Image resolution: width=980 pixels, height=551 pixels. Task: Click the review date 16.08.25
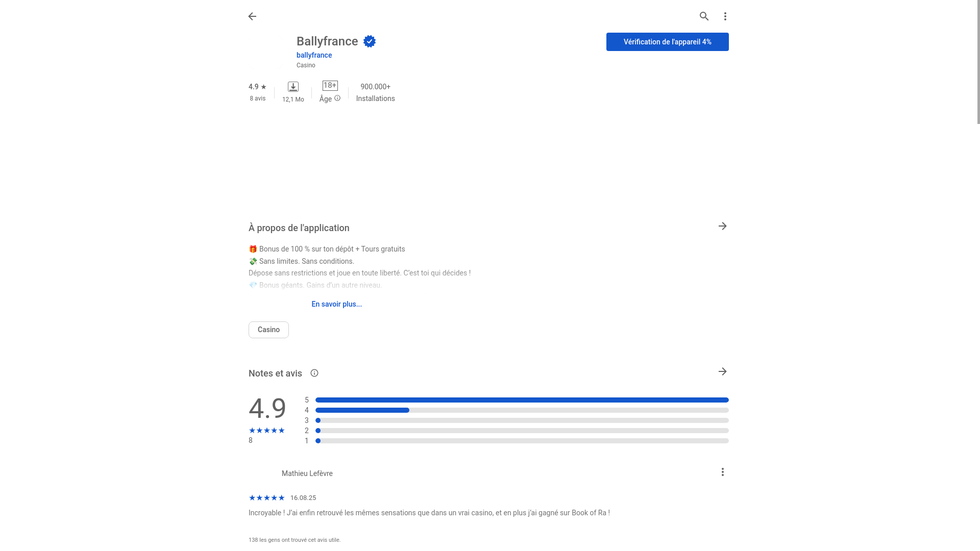pos(303,498)
